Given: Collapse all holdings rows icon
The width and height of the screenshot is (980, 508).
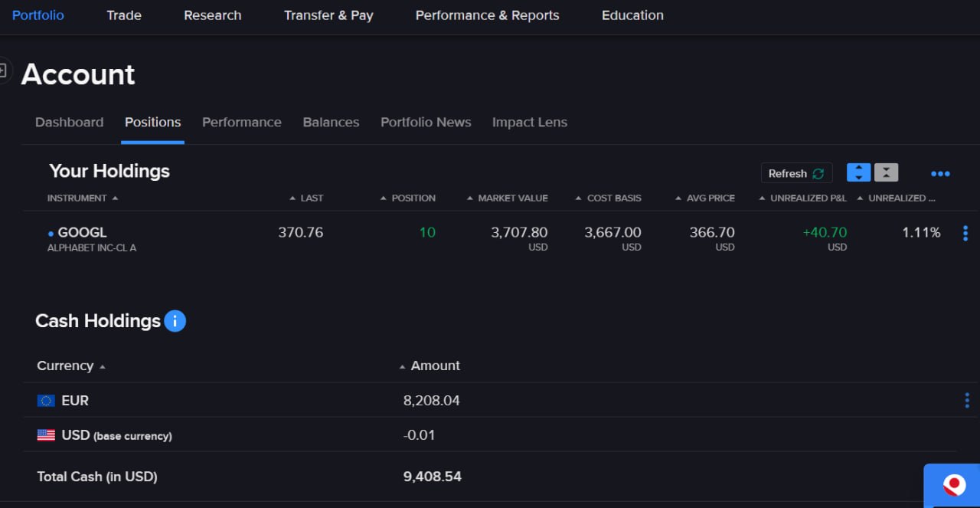Looking at the screenshot, I should coord(886,173).
